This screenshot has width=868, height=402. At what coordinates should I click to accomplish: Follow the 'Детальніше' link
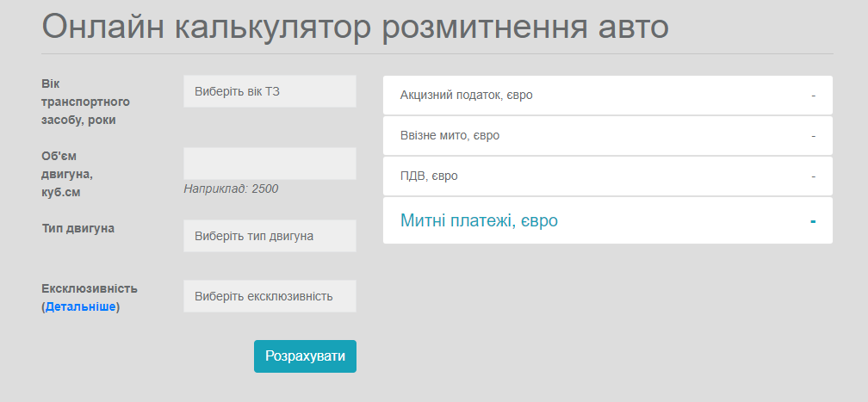[x=81, y=306]
